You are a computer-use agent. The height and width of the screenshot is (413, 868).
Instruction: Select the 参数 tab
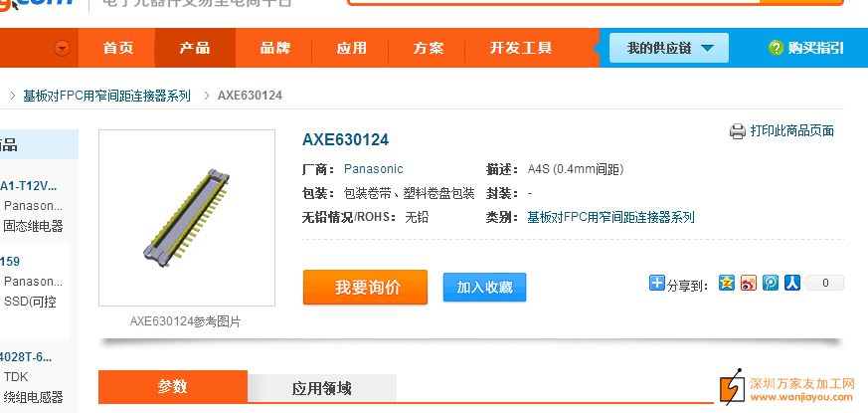click(x=172, y=387)
